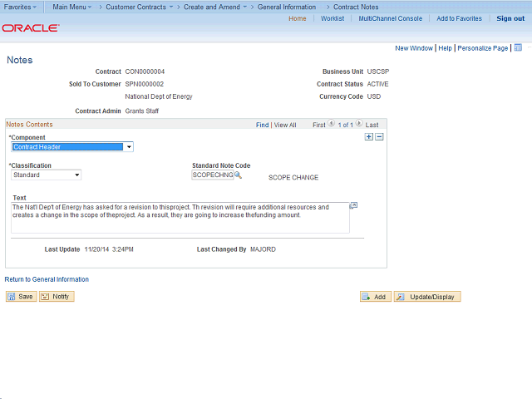The width and height of the screenshot is (532, 399).
Task: Click Add to Favorites link
Action: pos(459,18)
